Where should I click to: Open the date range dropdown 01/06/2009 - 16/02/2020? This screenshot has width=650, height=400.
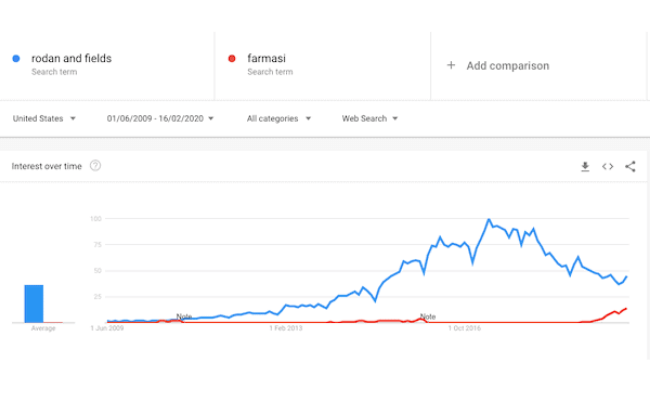pos(160,119)
